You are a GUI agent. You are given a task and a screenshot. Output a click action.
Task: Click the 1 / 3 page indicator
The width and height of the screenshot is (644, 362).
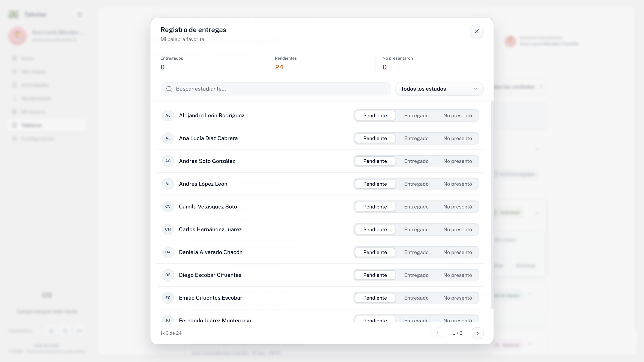click(457, 333)
